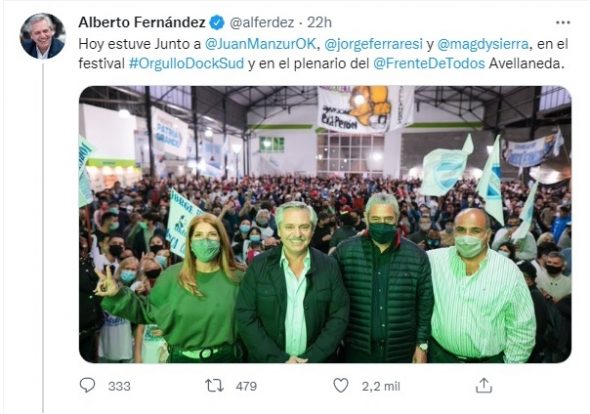Click the 479 retweets count
The image size is (590, 414).
pyautogui.click(x=246, y=386)
